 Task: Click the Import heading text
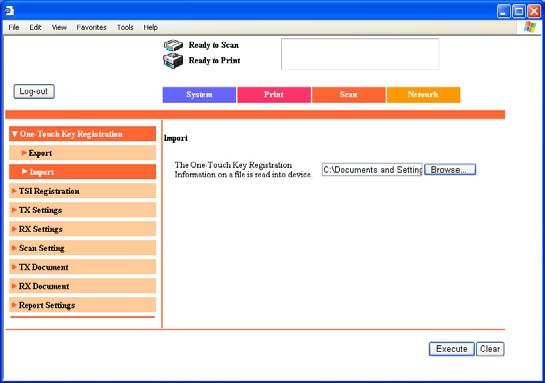coord(176,138)
